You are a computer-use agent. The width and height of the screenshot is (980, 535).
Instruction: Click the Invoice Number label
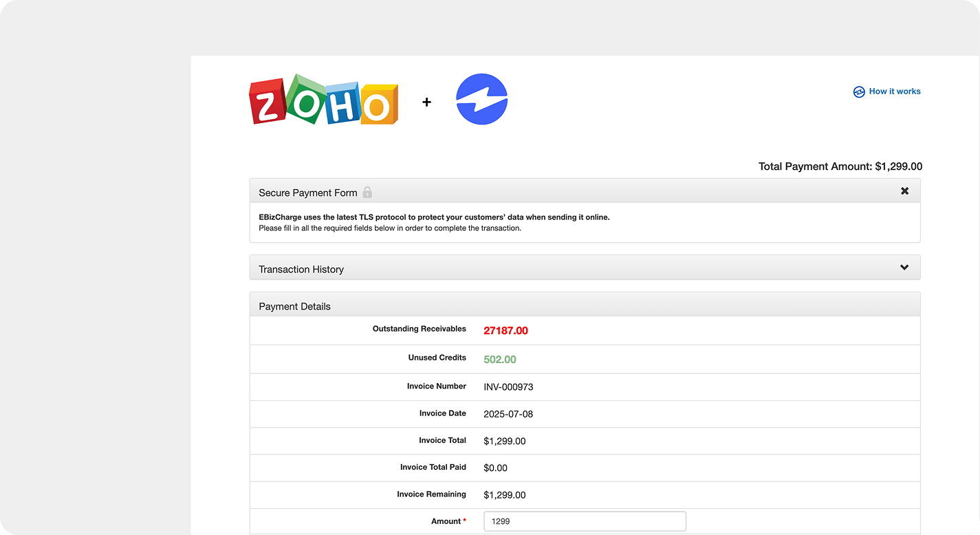coord(437,386)
